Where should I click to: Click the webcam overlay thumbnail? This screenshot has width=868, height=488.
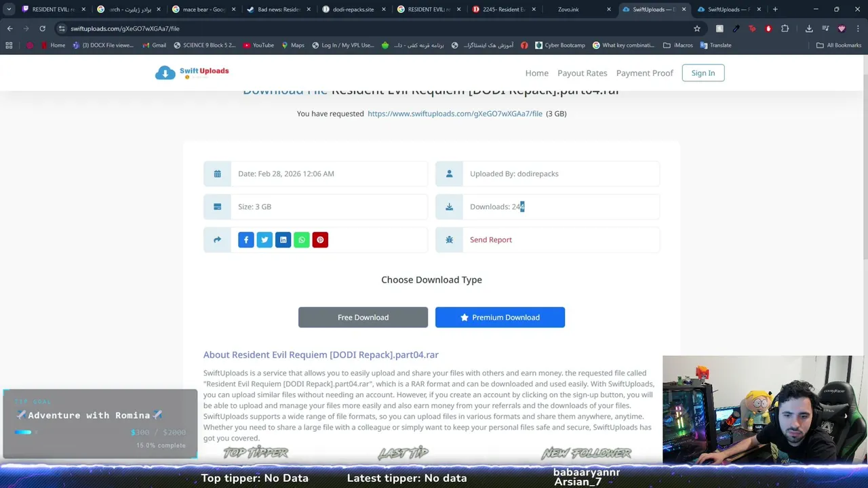765,409
